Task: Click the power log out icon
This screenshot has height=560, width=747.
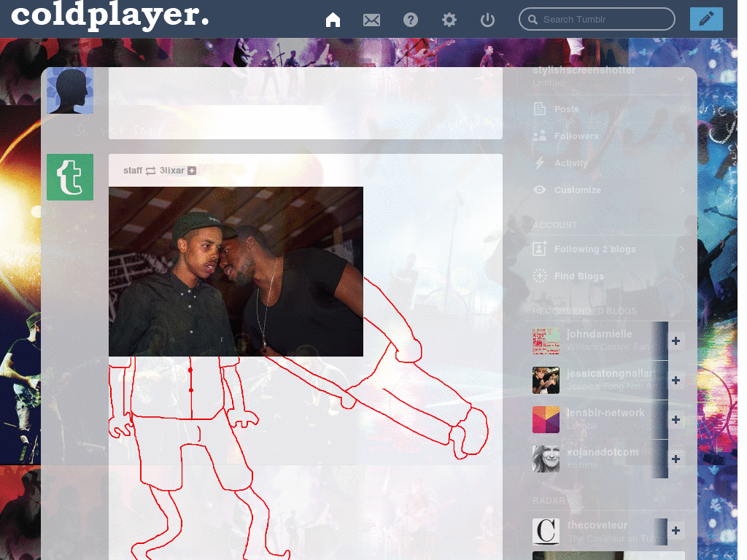Action: pyautogui.click(x=487, y=20)
